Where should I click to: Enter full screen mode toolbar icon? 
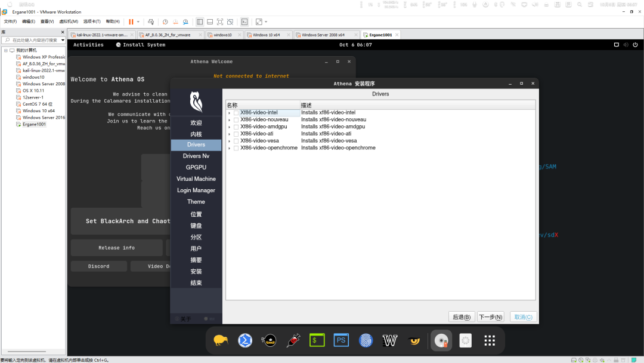point(220,21)
